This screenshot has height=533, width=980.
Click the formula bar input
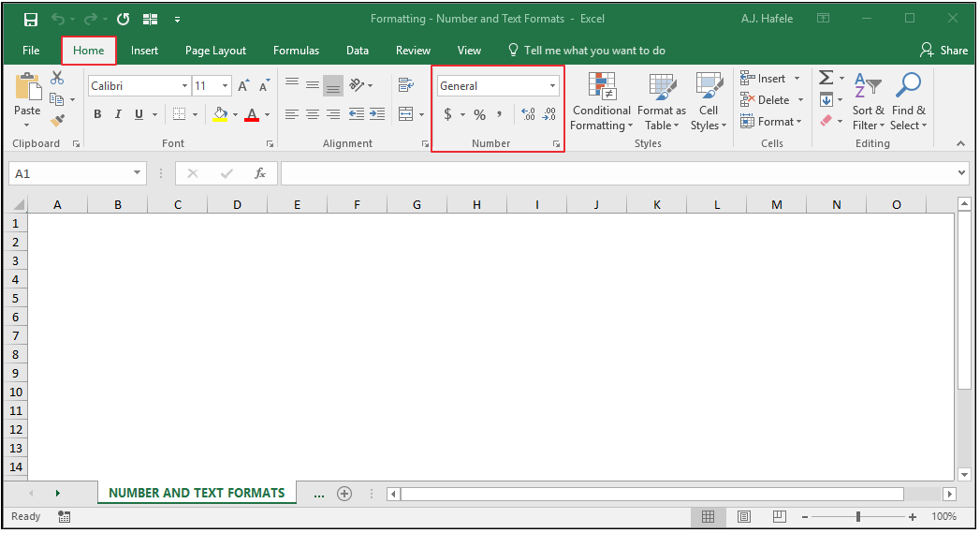click(618, 173)
